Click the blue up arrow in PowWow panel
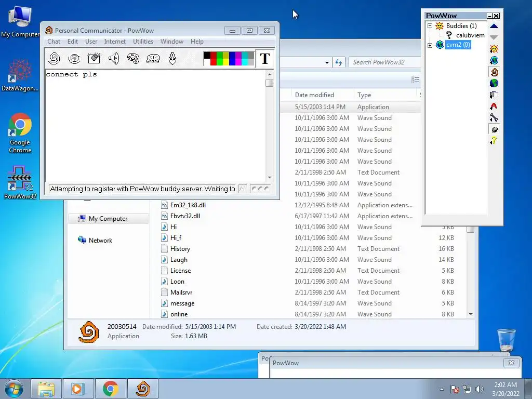Viewport: 532px width, 399px height. coord(494,26)
